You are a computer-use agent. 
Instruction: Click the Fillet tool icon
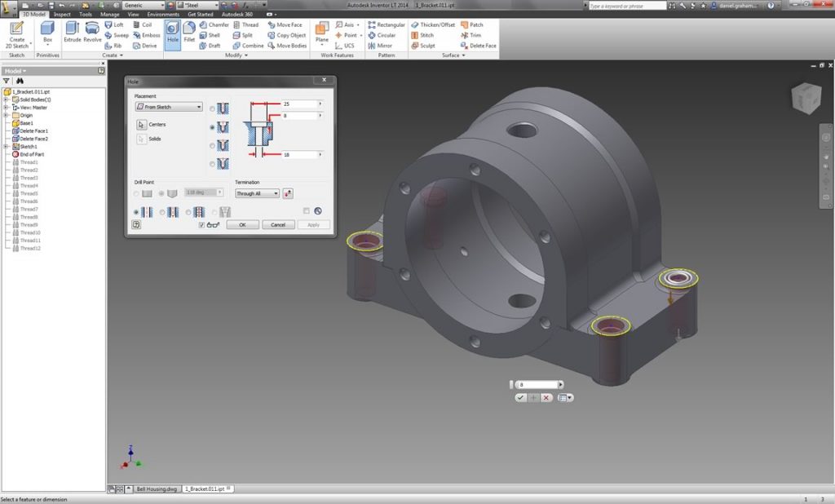[x=189, y=32]
